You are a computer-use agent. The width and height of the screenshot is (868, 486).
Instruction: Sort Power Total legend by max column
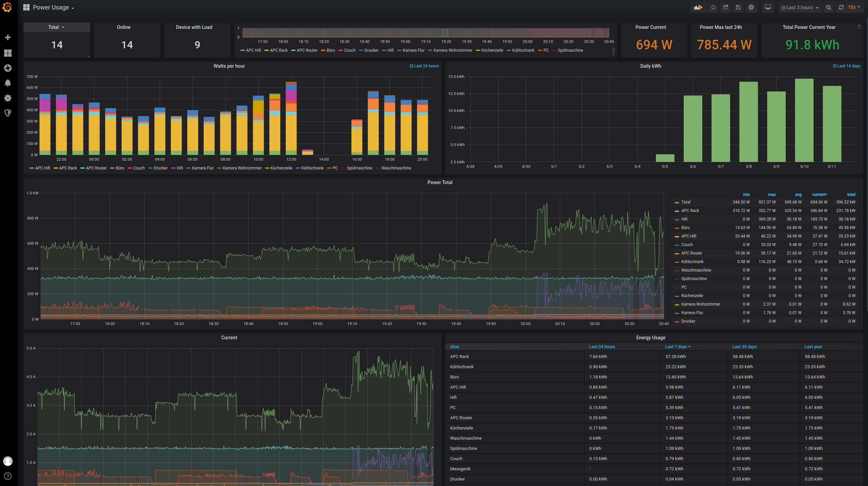[772, 195]
